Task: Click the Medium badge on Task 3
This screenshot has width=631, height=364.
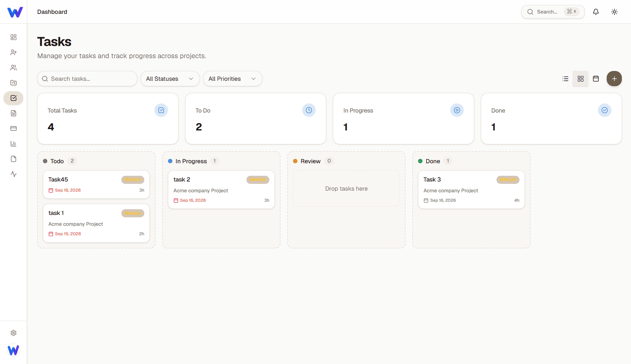Action: (x=508, y=180)
